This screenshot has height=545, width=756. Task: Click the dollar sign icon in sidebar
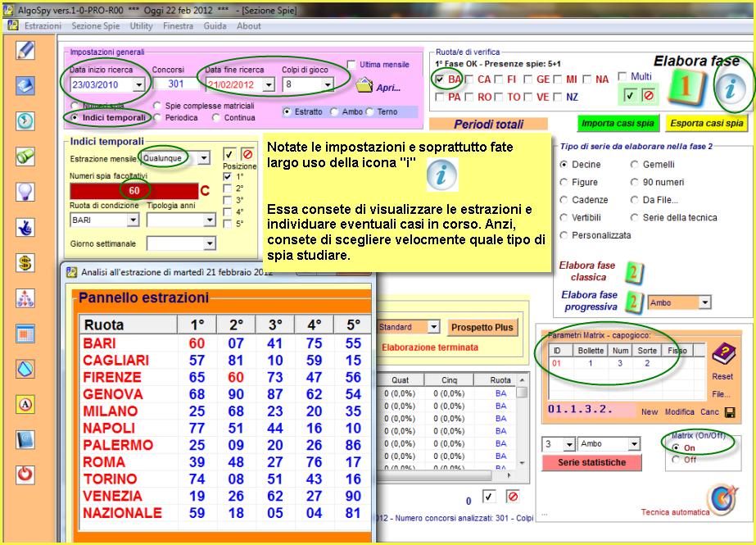pyautogui.click(x=25, y=262)
